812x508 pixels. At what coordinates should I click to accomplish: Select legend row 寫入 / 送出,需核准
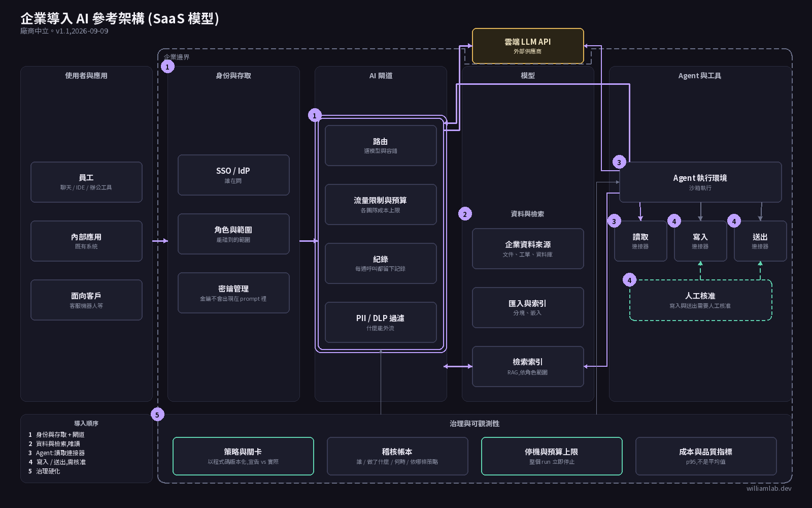point(57,462)
